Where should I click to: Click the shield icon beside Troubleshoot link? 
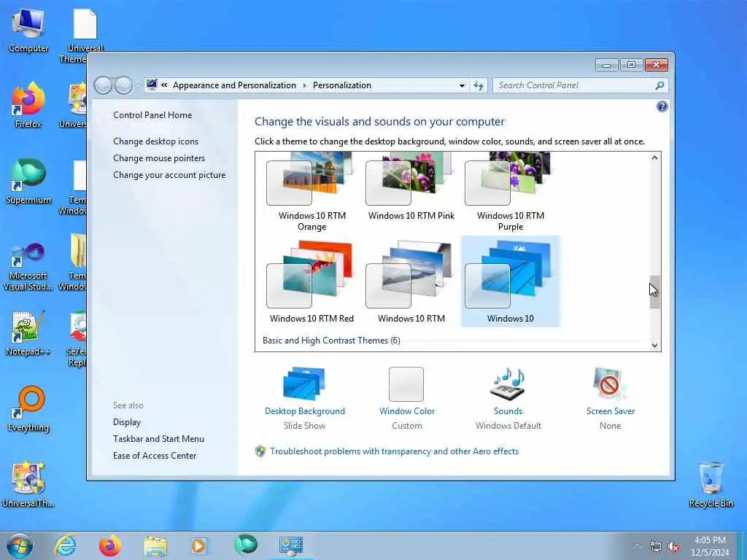pyautogui.click(x=260, y=451)
